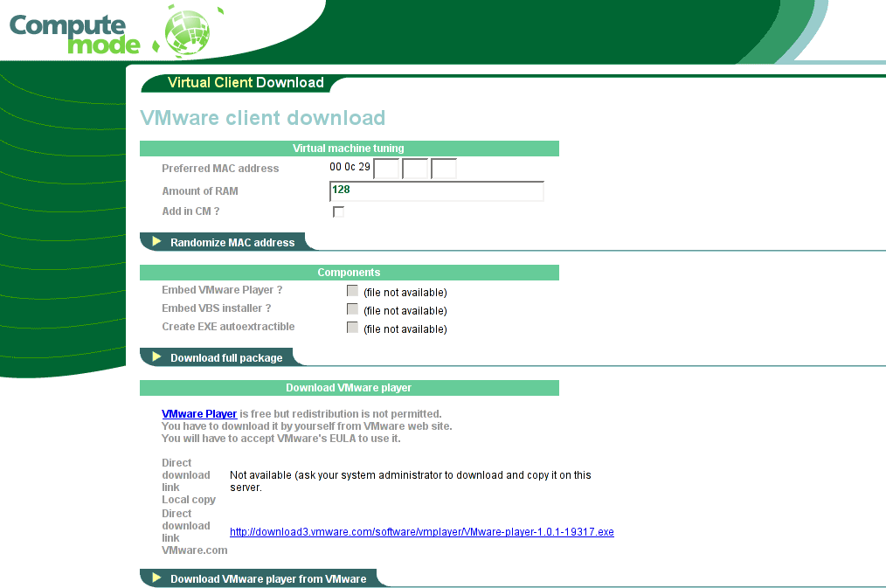This screenshot has width=886, height=588.
Task: Click the Direct download link VMware.com label
Action: point(194,532)
